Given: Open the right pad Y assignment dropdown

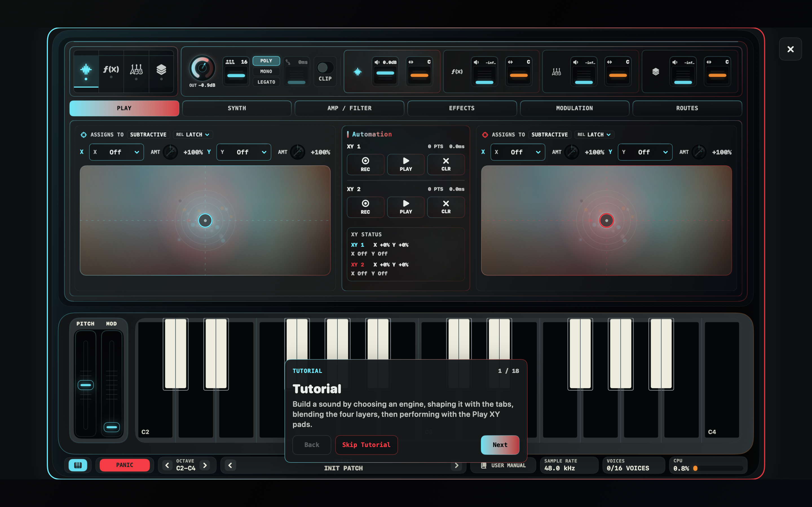Looking at the screenshot, I should click(x=645, y=152).
